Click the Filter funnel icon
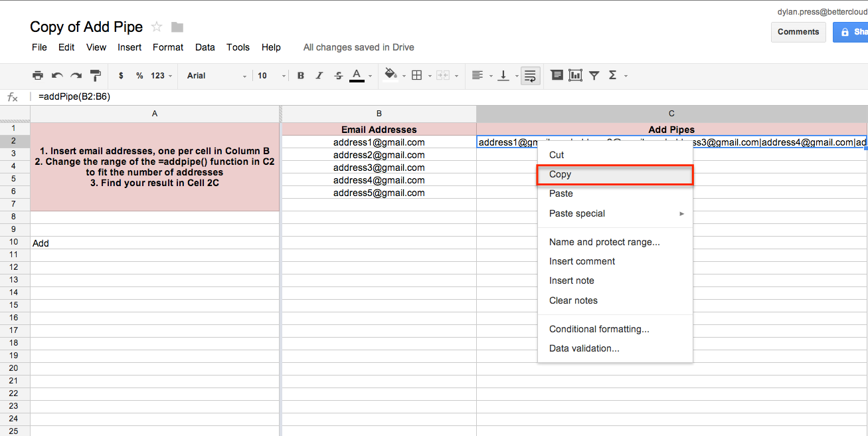The height and width of the screenshot is (436, 868). coord(594,76)
